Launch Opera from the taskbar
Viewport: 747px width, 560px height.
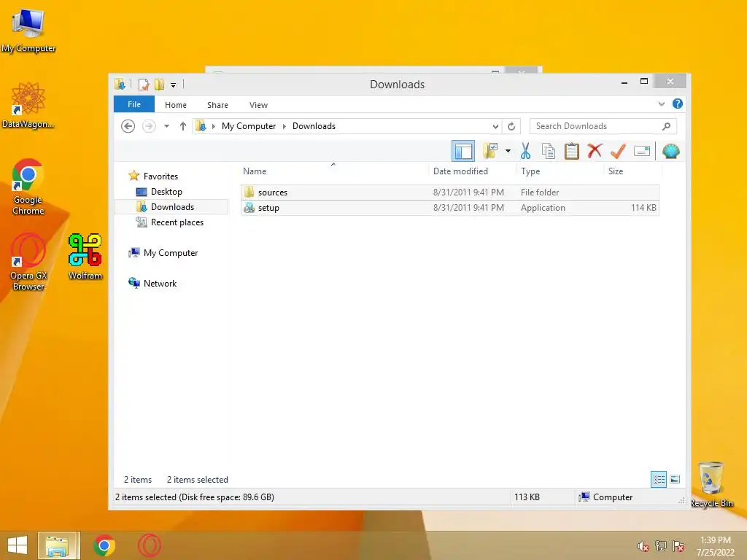[x=149, y=545]
